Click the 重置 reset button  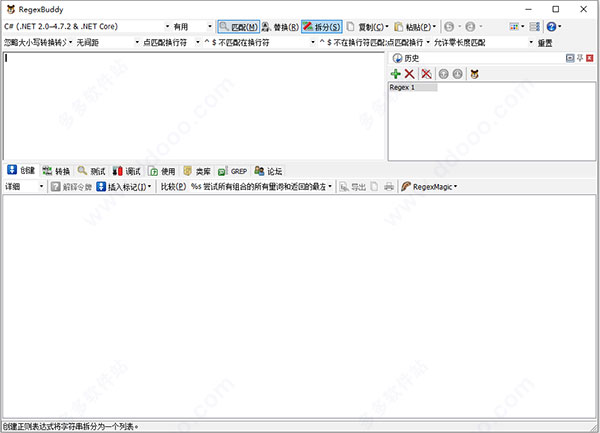[x=545, y=43]
